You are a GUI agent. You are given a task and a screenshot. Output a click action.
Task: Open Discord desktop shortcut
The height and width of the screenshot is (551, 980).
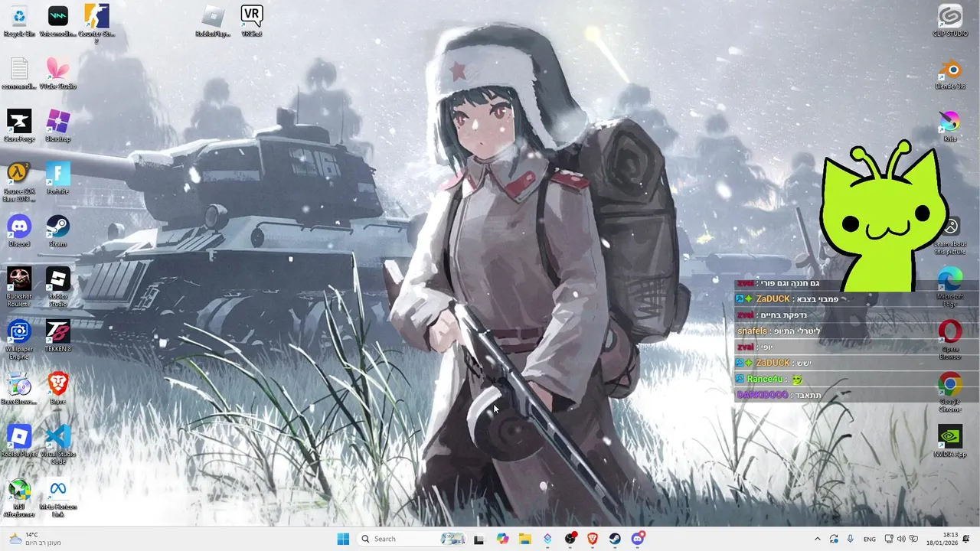[19, 231]
